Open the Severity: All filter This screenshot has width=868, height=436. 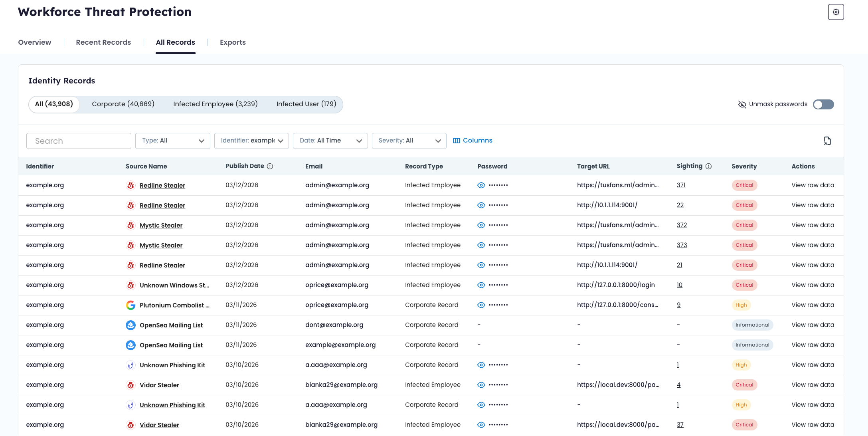(409, 141)
